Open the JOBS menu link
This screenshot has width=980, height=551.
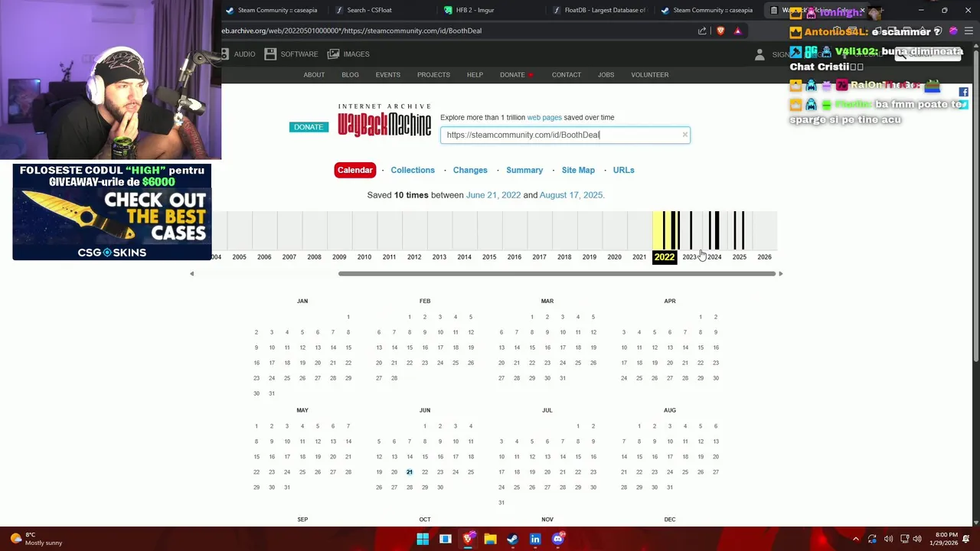pos(606,75)
